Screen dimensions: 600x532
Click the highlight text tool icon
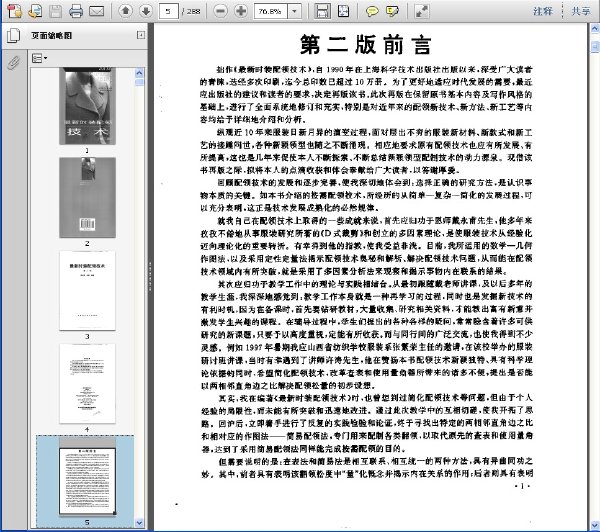click(x=392, y=11)
